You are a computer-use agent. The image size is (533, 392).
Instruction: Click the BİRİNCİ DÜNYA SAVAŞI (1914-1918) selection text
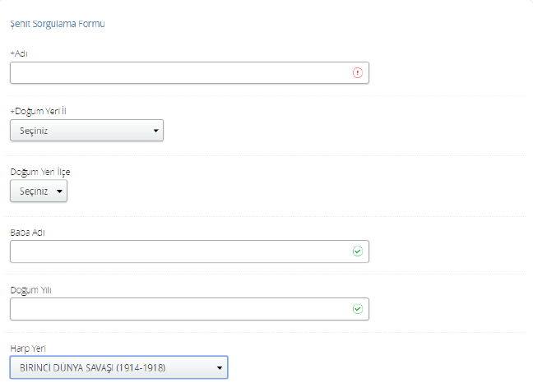93,367
